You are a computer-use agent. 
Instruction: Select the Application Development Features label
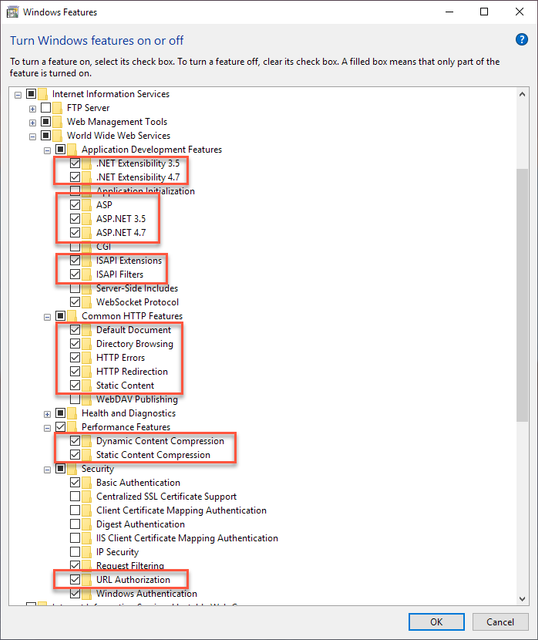(151, 149)
